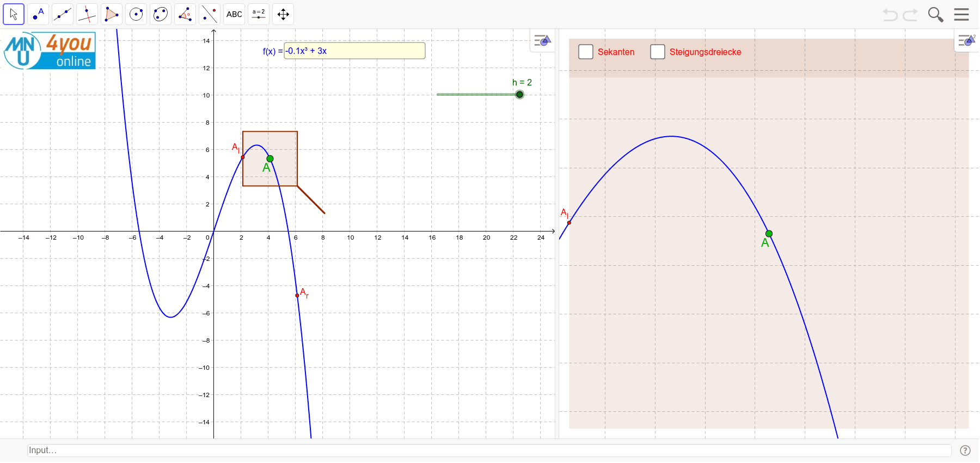Choose the Line through two points tool
This screenshot has height=463, width=980.
[63, 14]
